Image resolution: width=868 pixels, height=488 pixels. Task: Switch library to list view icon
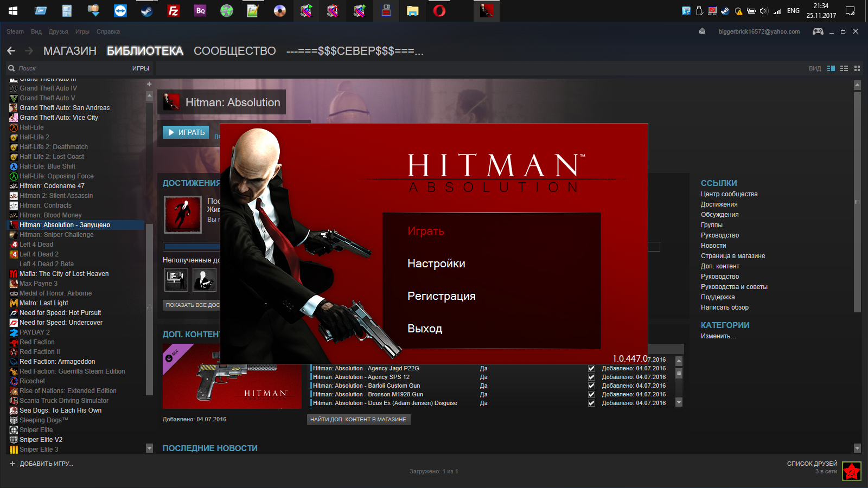click(844, 68)
